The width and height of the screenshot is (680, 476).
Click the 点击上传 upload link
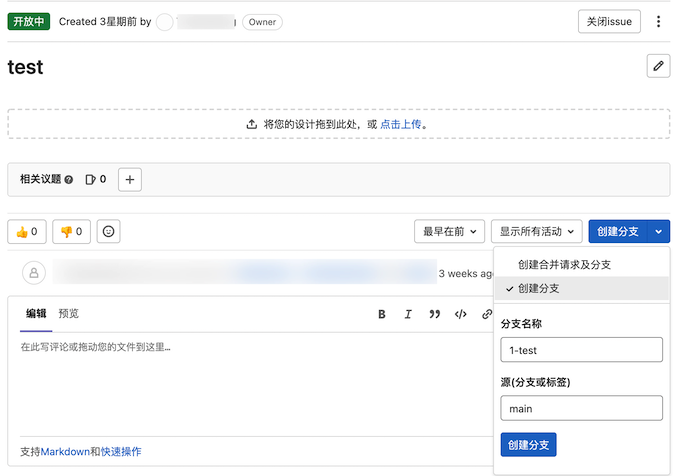[401, 124]
